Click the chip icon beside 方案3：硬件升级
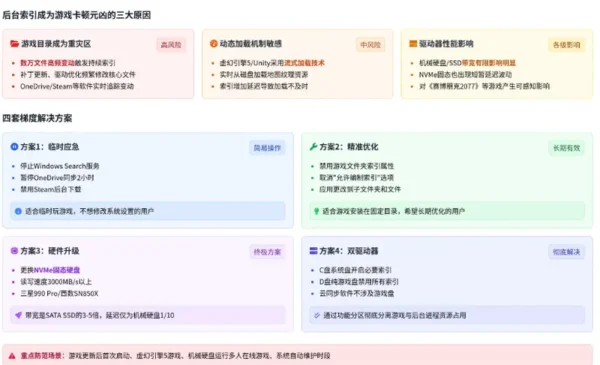 click(14, 251)
